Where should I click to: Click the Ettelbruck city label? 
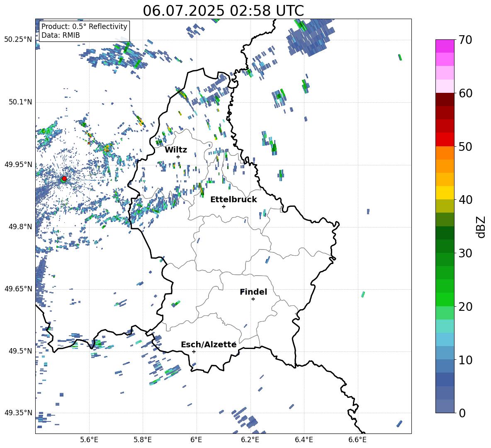[233, 200]
